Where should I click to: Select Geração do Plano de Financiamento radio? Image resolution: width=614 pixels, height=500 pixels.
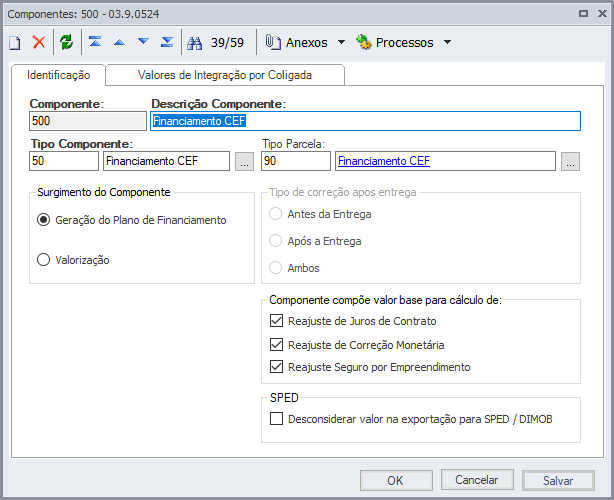(43, 220)
